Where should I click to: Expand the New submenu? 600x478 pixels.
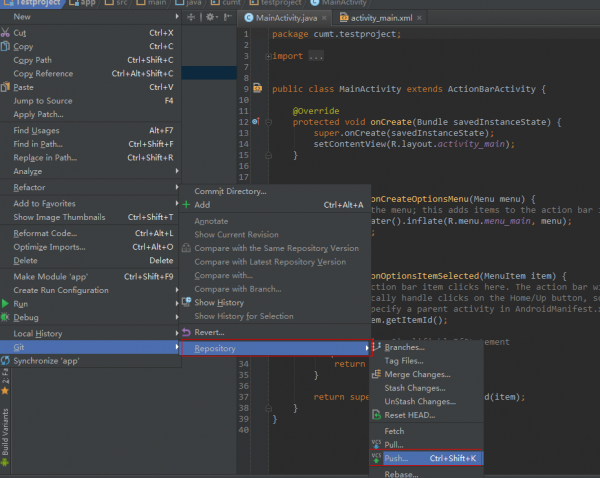coord(90,16)
